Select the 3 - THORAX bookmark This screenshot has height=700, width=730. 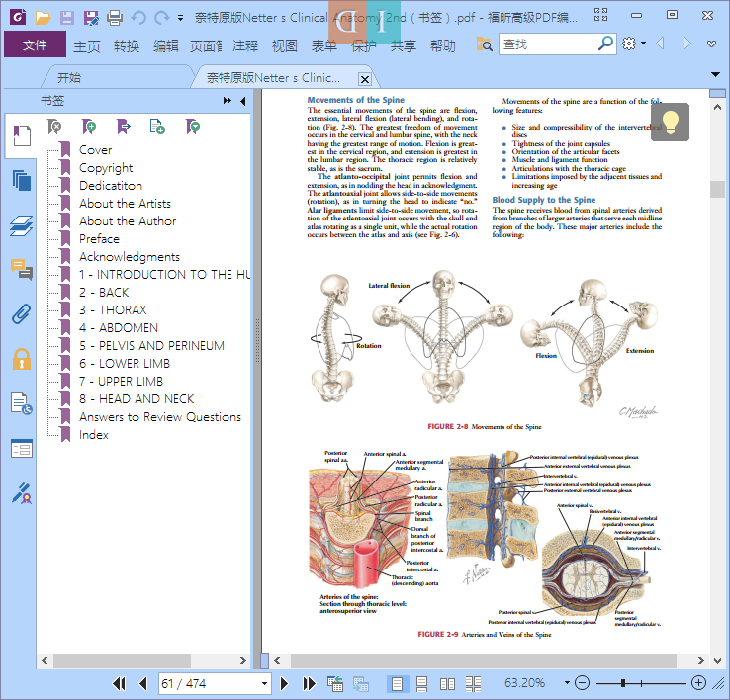tap(113, 310)
